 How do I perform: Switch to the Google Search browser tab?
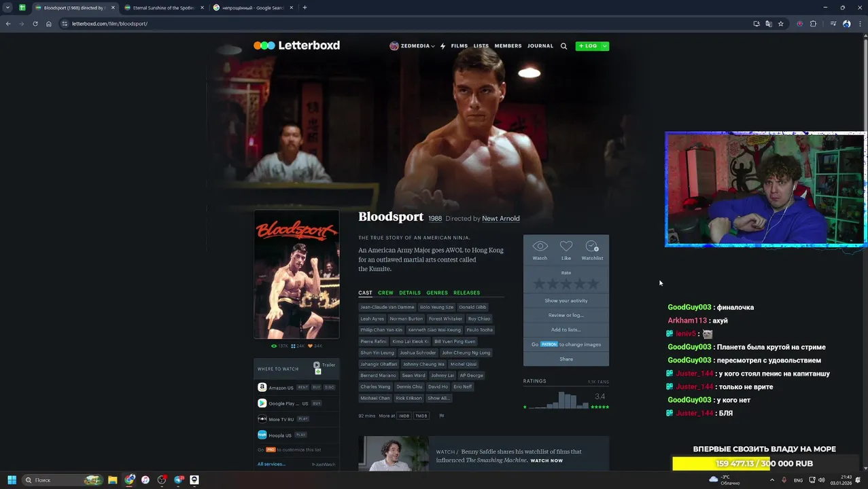coord(253,7)
